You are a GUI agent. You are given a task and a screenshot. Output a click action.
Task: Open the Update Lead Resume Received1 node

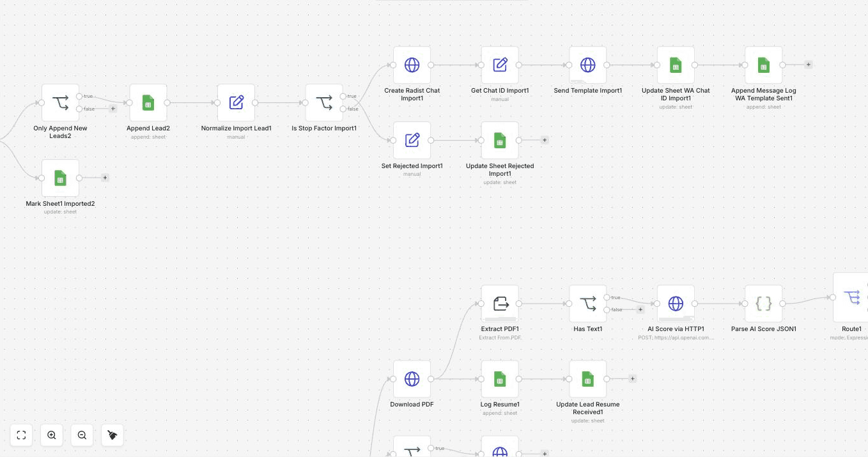pyautogui.click(x=588, y=378)
